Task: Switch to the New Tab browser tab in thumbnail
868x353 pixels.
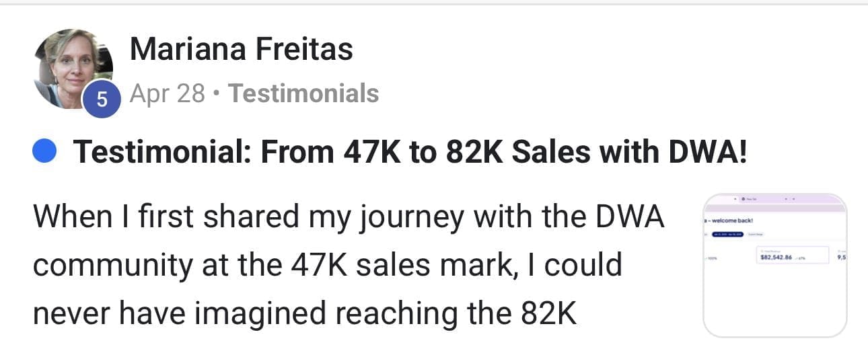Action: point(749,200)
